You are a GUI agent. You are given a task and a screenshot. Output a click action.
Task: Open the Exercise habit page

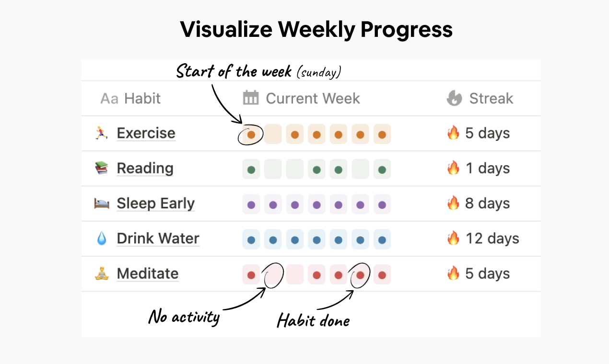146,133
